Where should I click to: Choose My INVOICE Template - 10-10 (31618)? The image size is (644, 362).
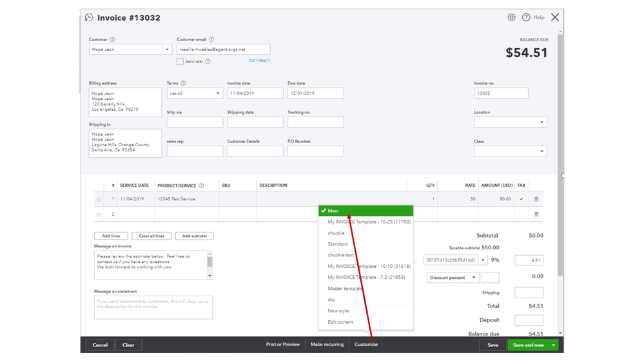click(x=369, y=266)
